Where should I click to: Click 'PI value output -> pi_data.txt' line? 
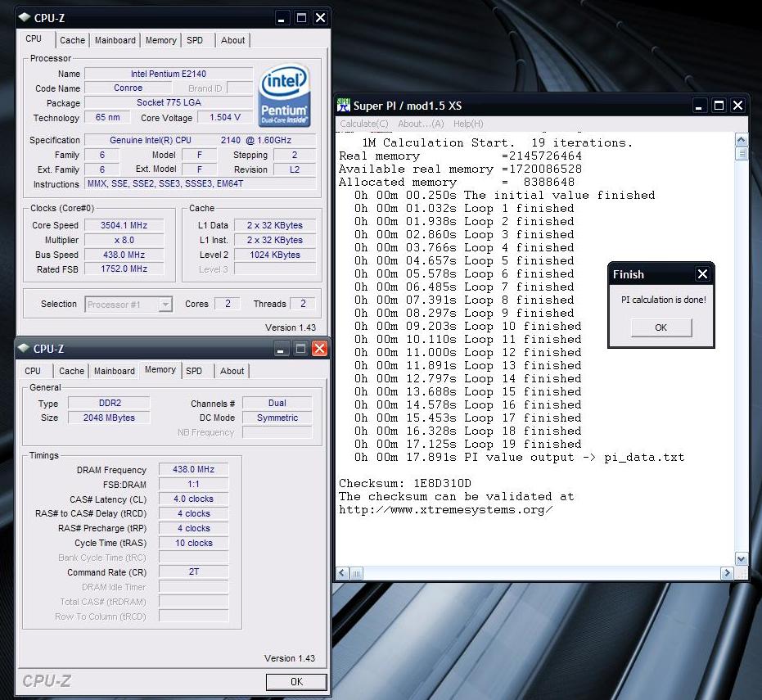pos(519,458)
